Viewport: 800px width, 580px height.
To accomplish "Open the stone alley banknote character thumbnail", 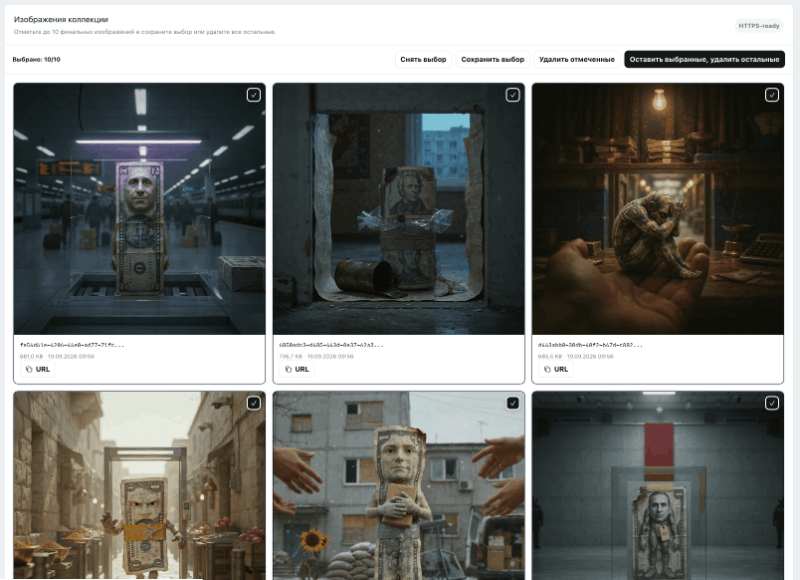I will 139,486.
